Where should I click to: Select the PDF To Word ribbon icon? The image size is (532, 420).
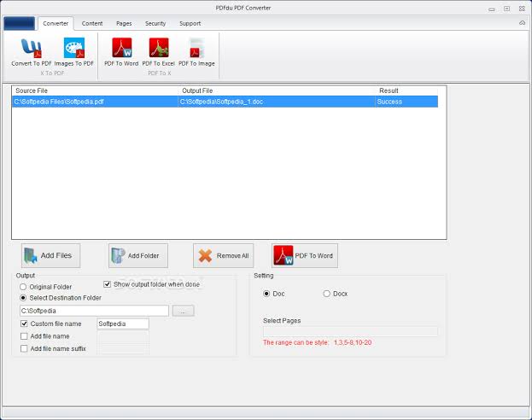click(121, 52)
